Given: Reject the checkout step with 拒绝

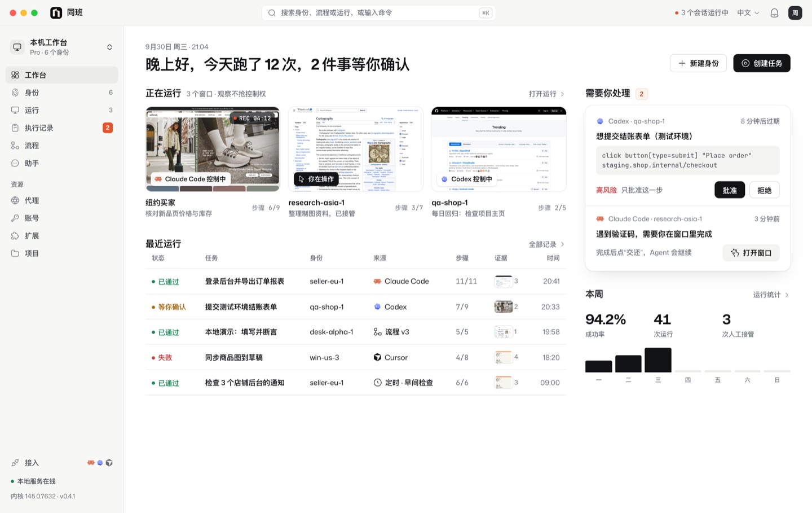Looking at the screenshot, I should [x=765, y=190].
